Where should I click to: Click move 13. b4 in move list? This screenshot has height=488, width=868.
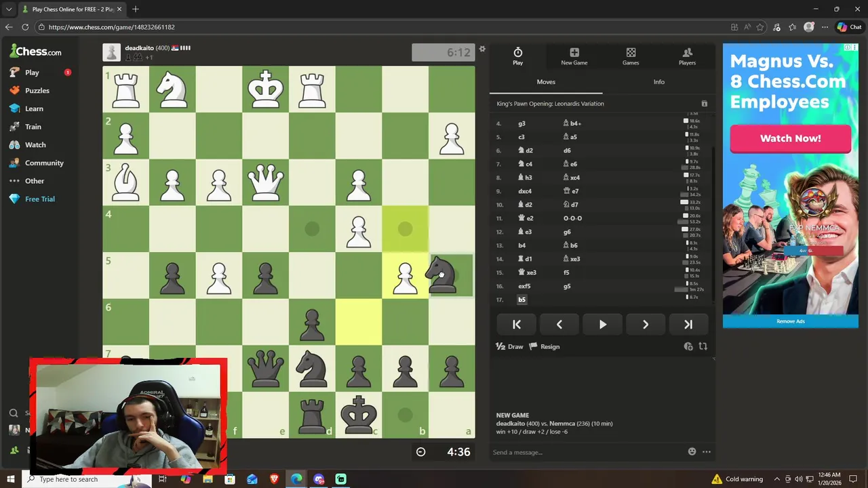[x=521, y=245]
